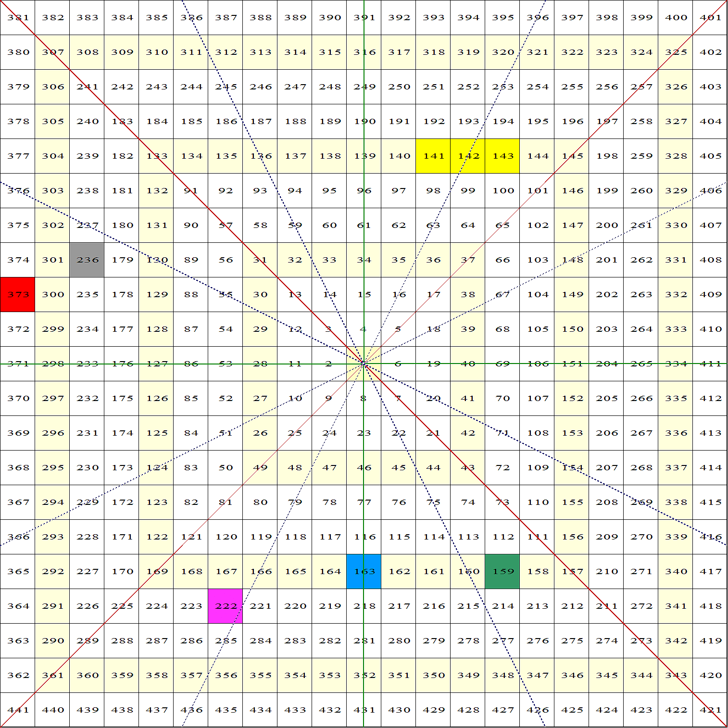Click cell number 288
The height and width of the screenshot is (728, 728).
[x=121, y=640]
